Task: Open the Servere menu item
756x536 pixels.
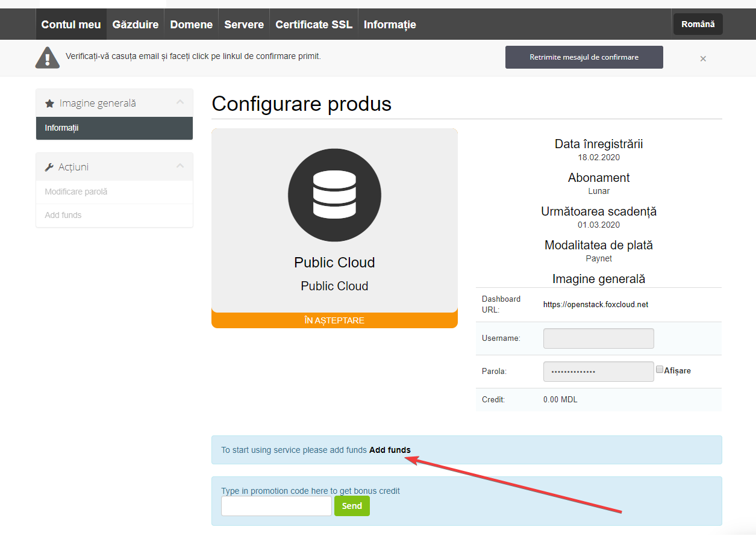Action: click(244, 25)
